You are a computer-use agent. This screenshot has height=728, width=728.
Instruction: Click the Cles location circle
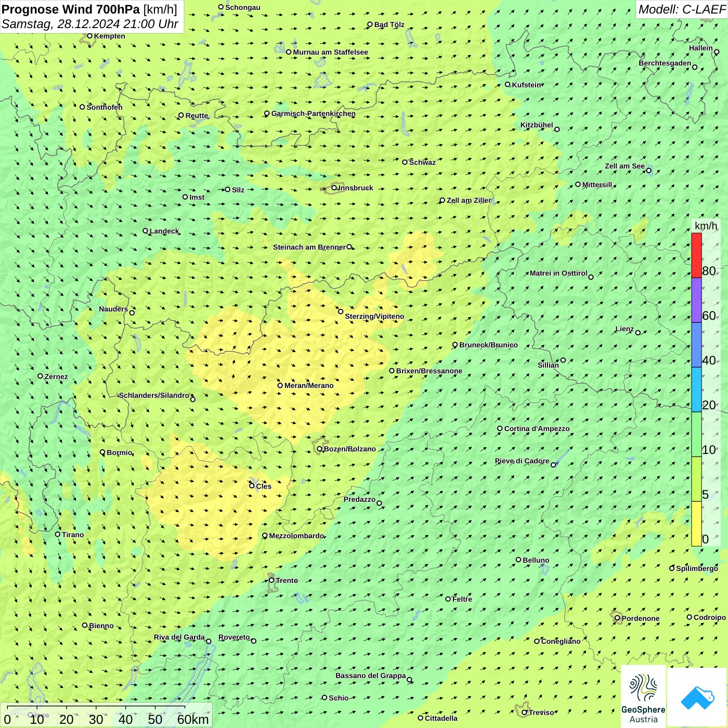252,486
